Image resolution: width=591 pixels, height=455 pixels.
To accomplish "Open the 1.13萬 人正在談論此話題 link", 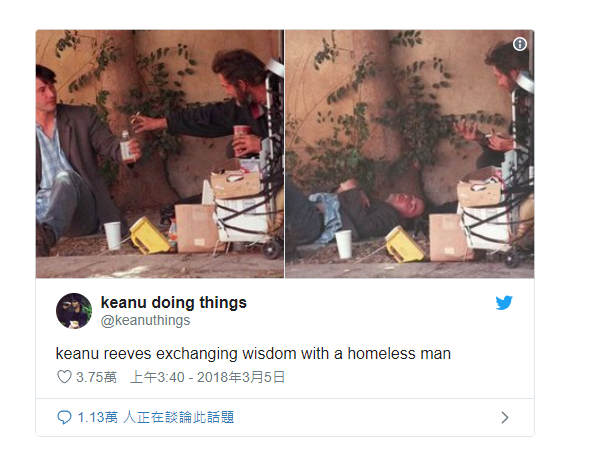I will [x=156, y=417].
